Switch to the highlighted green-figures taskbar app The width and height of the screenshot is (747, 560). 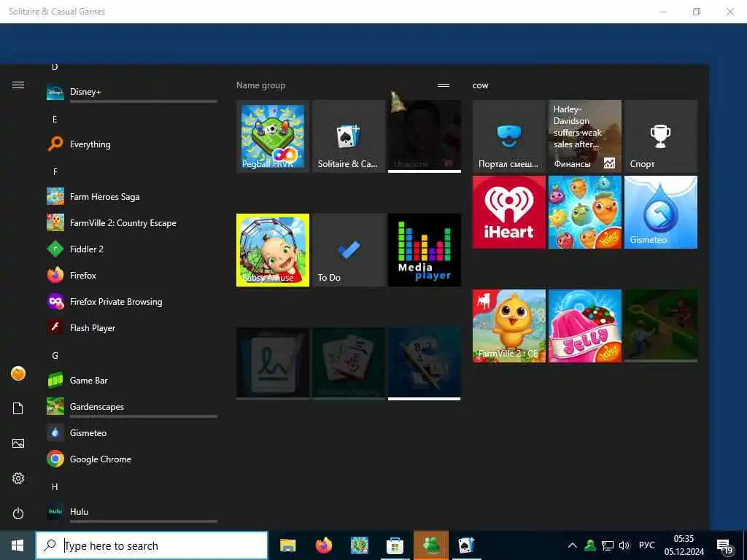[x=430, y=545]
